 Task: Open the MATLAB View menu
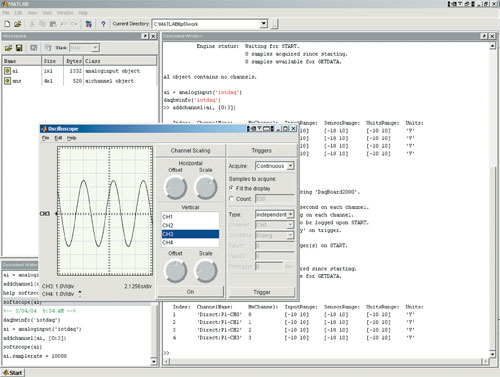coord(32,13)
